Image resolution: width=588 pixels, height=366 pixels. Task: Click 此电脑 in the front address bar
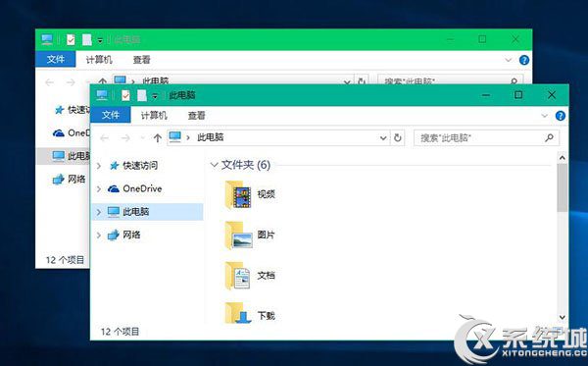[x=211, y=137]
